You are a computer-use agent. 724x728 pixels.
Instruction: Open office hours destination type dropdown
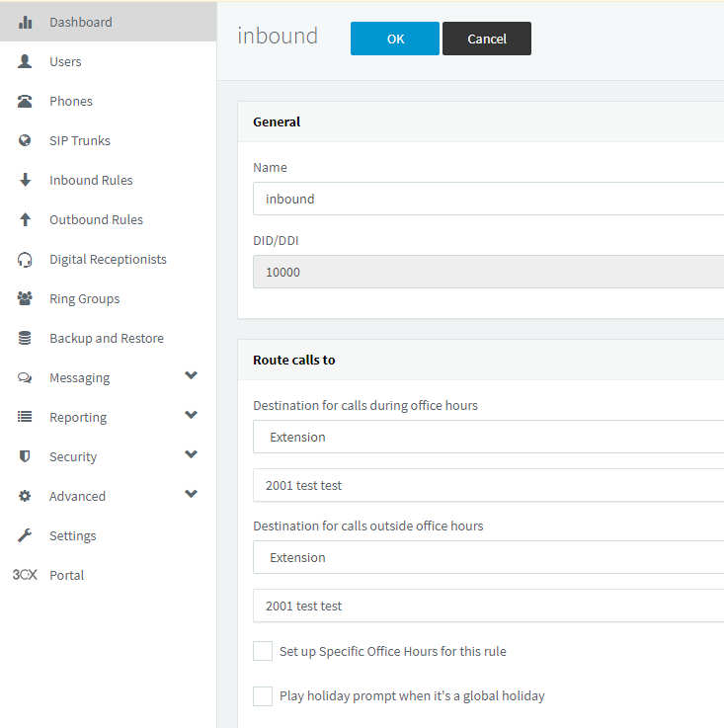(489, 437)
